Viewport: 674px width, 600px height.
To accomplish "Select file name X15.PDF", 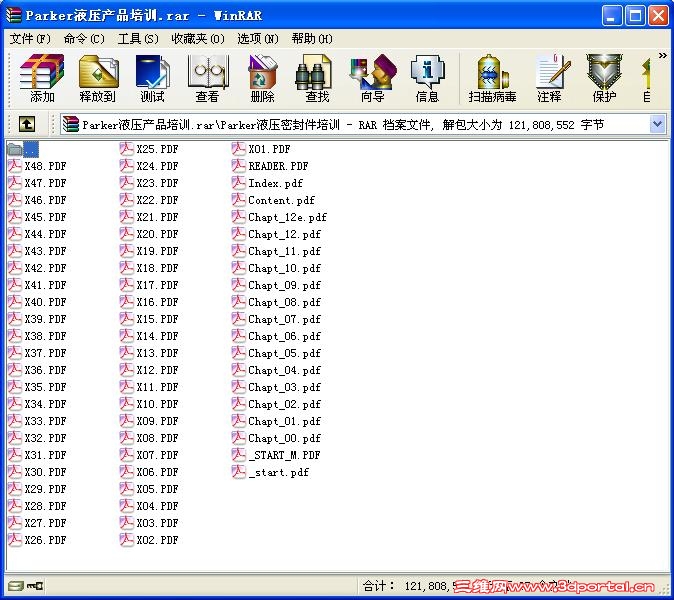I will tap(157, 319).
